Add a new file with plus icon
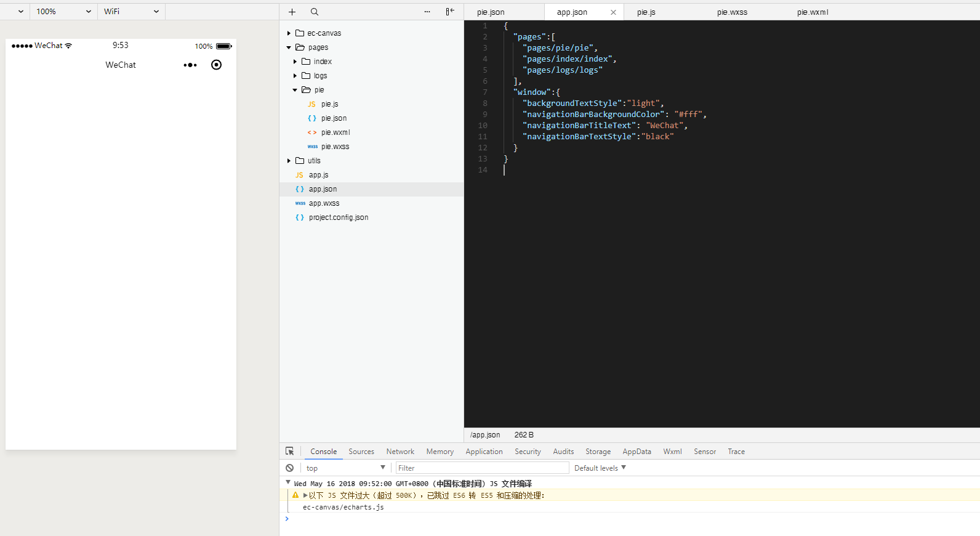 (x=292, y=12)
